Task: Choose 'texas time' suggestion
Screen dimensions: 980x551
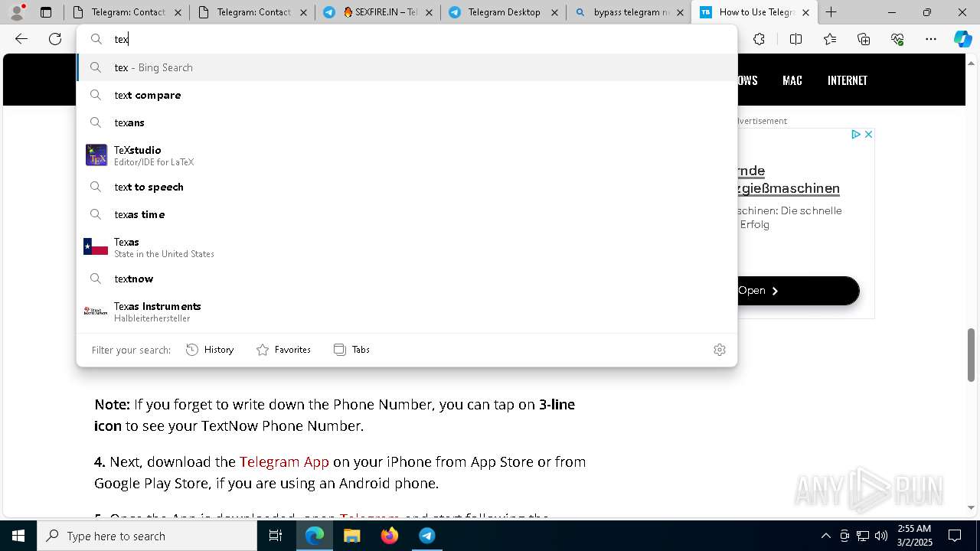Action: [x=407, y=214]
